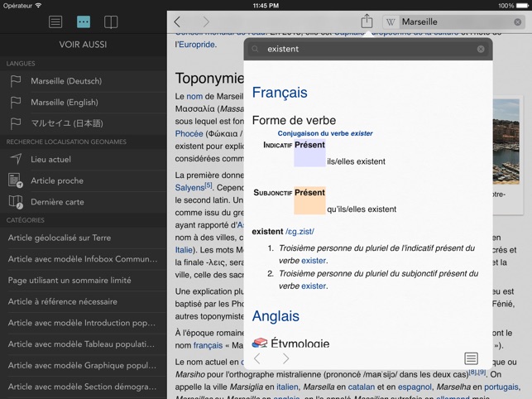
Task: Follow the espagnol link
Action: pyautogui.click(x=415, y=387)
